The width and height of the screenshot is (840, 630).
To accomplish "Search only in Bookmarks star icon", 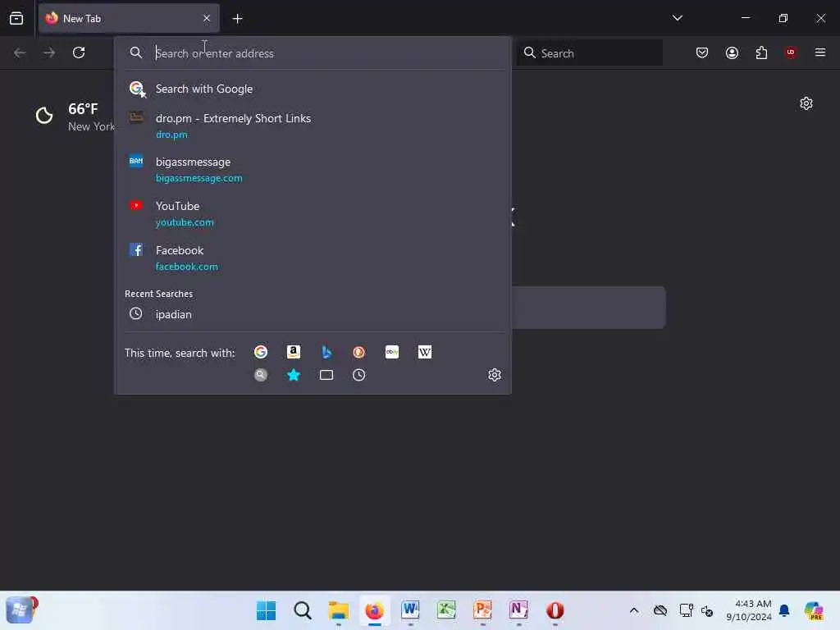I will [x=294, y=375].
